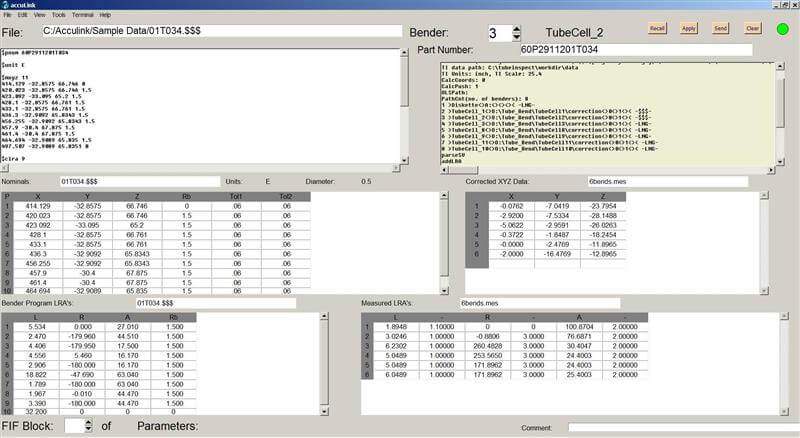This screenshot has width=800, height=438.
Task: Click up arrow of log pane scrollbar
Action: [780, 66]
